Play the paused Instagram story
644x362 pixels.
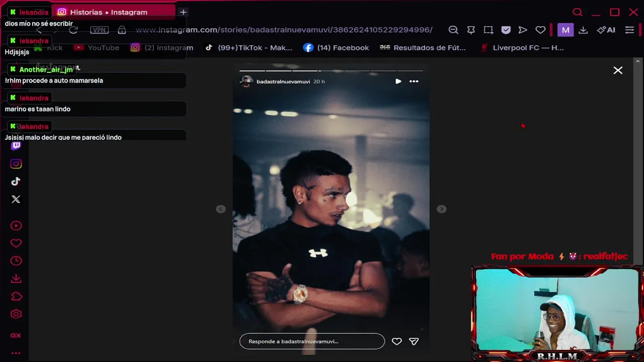coord(398,81)
